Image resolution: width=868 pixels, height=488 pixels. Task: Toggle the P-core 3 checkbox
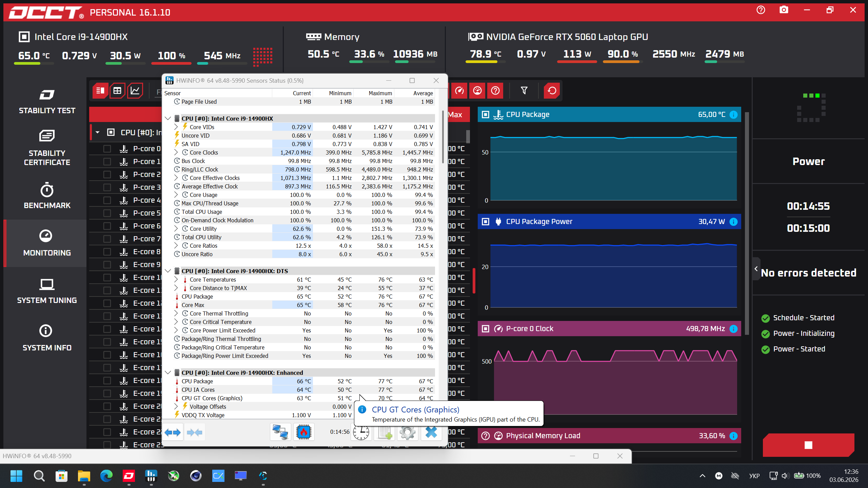click(x=107, y=187)
